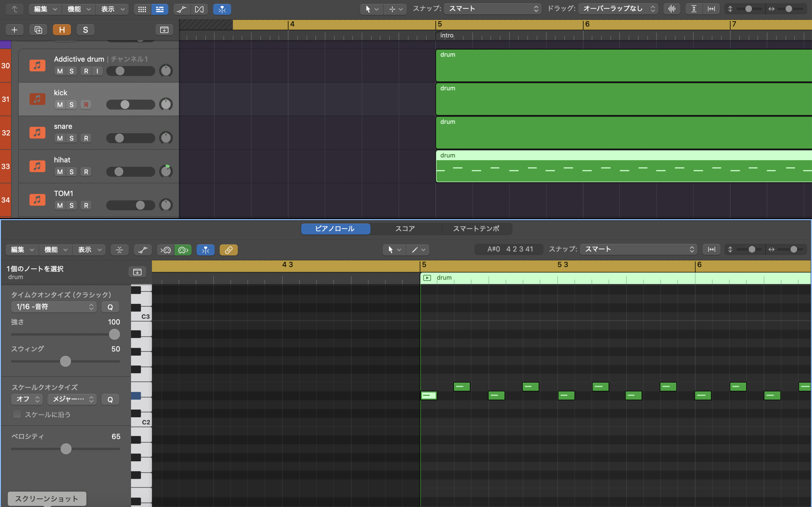Click global solo S button in track header

click(85, 30)
